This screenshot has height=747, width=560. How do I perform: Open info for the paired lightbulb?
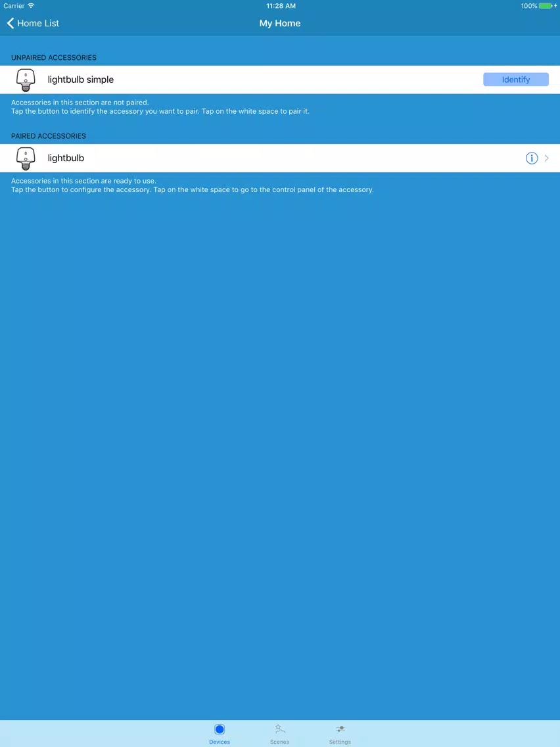tap(532, 158)
